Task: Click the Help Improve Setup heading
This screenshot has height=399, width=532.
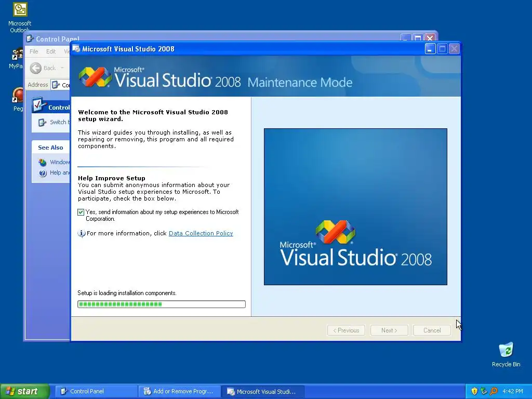Action: point(112,178)
